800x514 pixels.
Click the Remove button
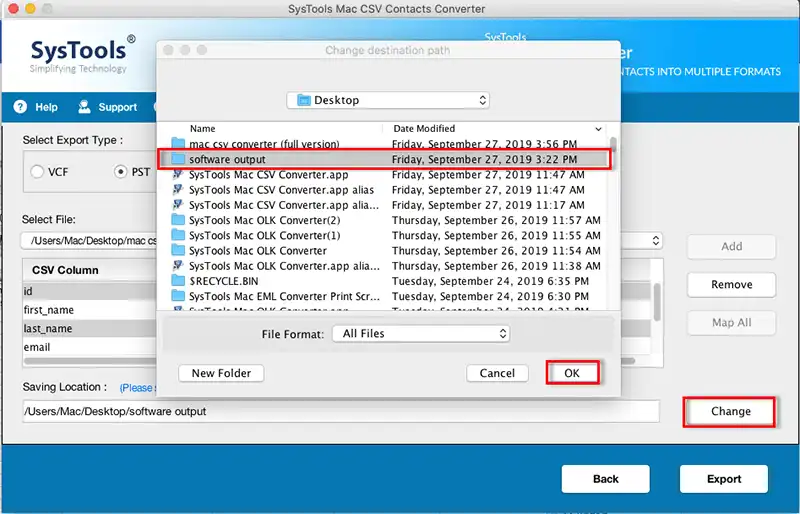(731, 284)
